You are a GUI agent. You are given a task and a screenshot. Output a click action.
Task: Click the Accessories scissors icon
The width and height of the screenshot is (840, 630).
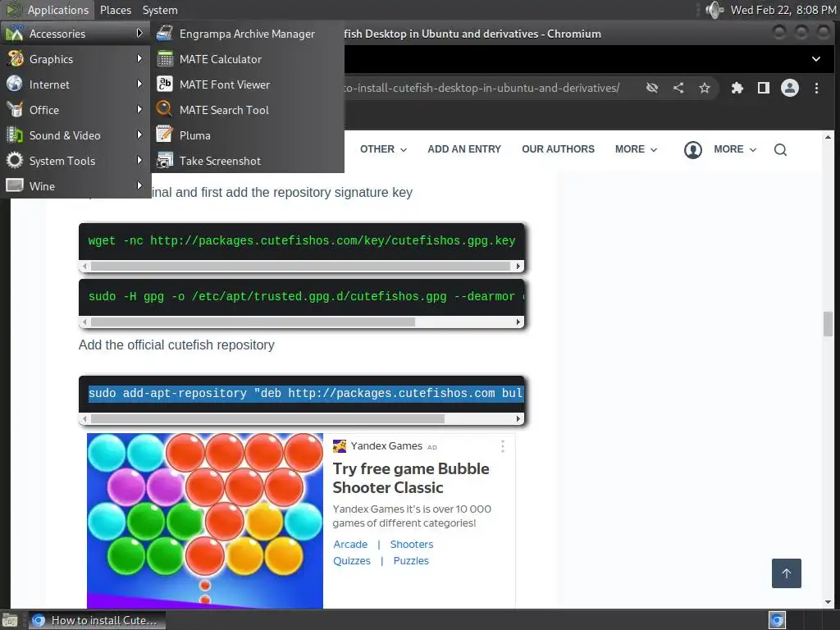(15, 33)
